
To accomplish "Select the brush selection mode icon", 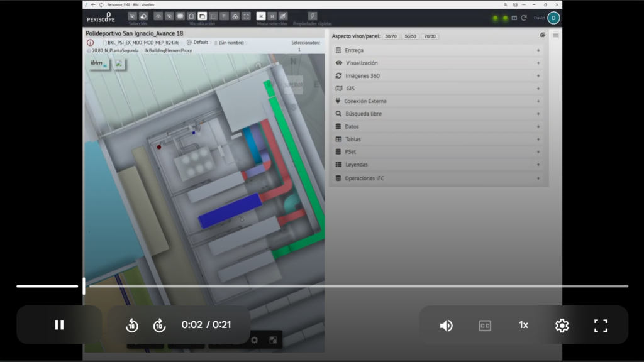I will (x=283, y=16).
